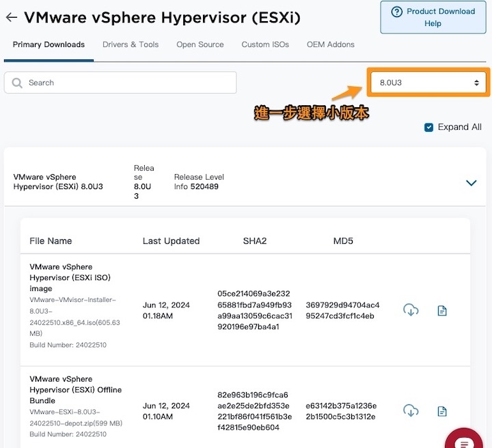The width and height of the screenshot is (492, 448).
Task: Click the question mark help icon
Action: click(x=396, y=12)
